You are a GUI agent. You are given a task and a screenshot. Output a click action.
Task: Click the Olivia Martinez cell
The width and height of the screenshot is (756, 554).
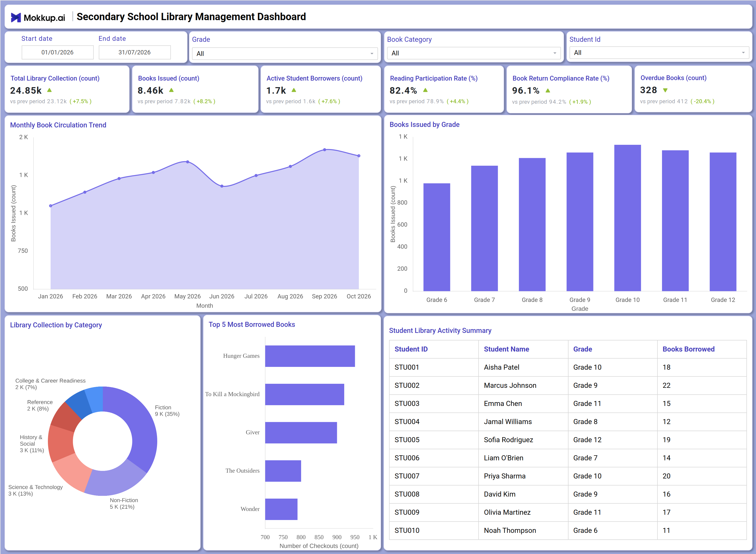pos(523,512)
